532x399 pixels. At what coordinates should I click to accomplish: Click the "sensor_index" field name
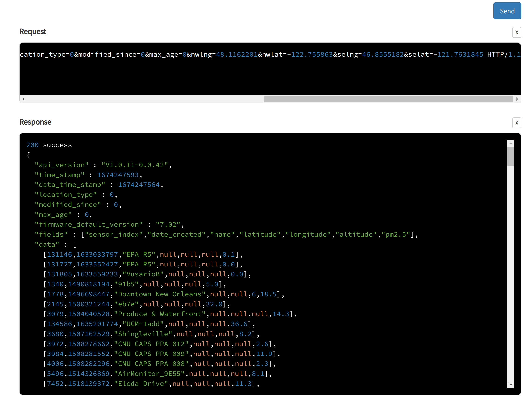(x=114, y=234)
